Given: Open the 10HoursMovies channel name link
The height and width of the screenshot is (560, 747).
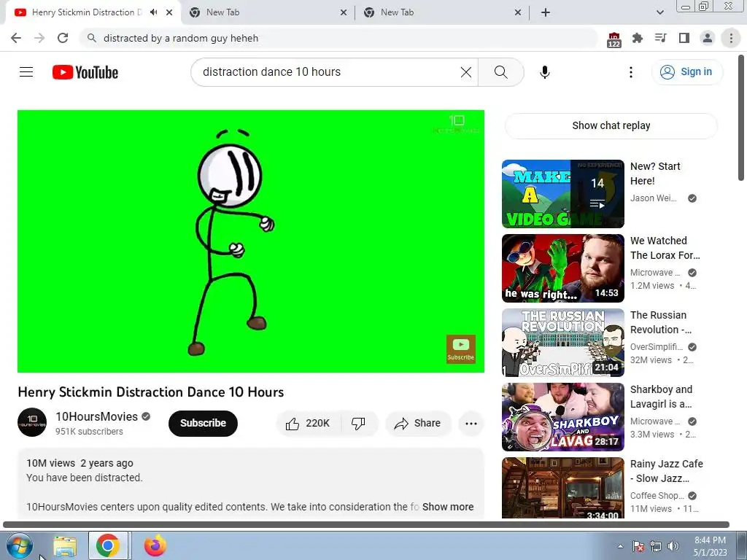Looking at the screenshot, I should [x=96, y=416].
